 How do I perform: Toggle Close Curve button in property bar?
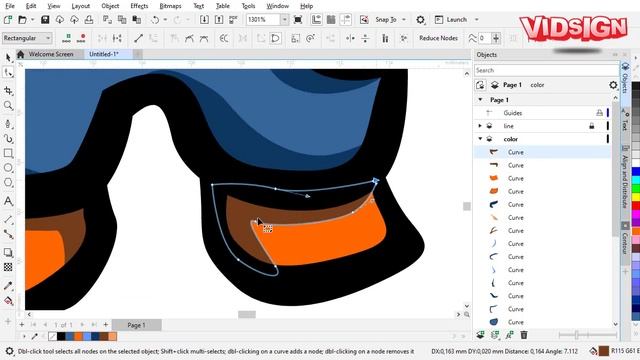(276, 38)
